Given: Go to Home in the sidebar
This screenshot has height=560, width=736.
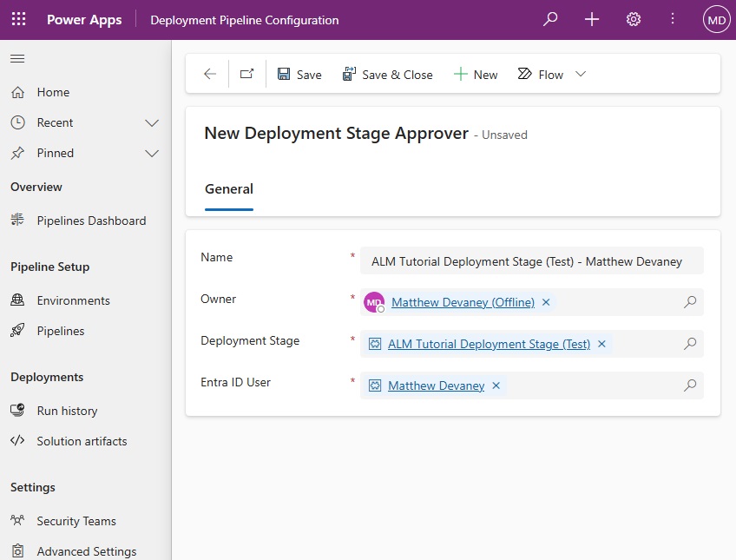Looking at the screenshot, I should 53,92.
